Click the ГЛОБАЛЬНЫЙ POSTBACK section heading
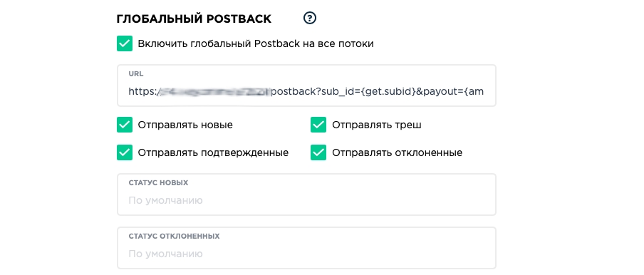Viewport: 644px width, 275px height. pyautogui.click(x=194, y=19)
